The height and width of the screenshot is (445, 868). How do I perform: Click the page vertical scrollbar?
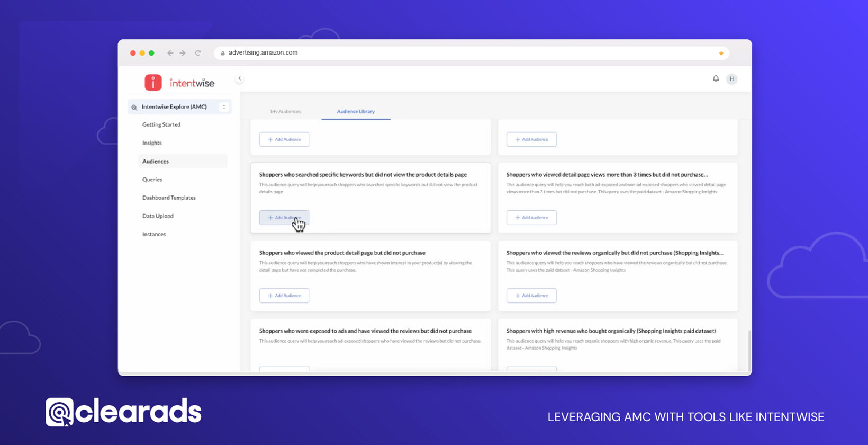(x=749, y=350)
